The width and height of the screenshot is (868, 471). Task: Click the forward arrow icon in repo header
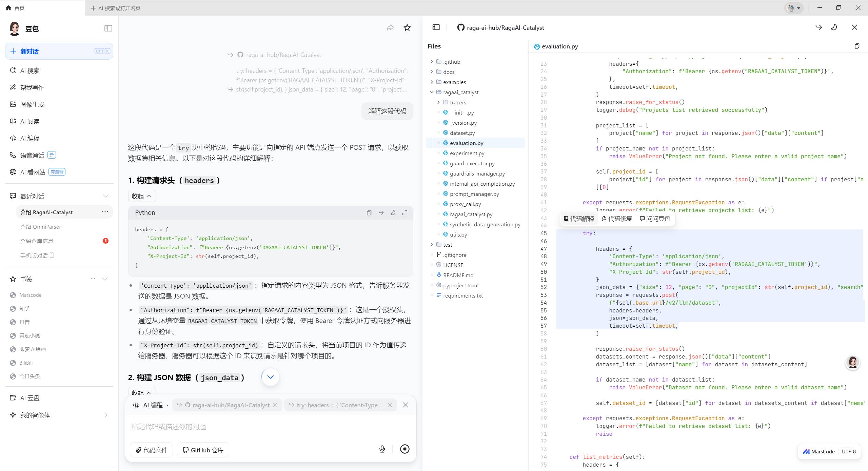[x=818, y=27]
